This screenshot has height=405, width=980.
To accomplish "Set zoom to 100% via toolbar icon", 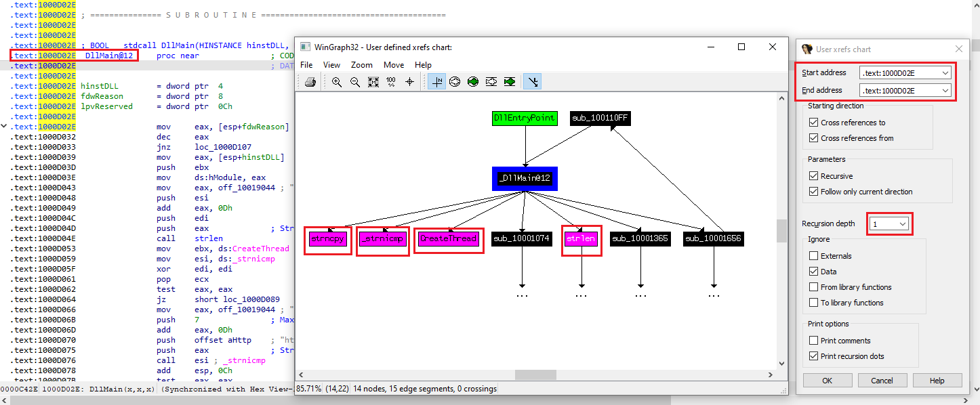I will pyautogui.click(x=391, y=82).
